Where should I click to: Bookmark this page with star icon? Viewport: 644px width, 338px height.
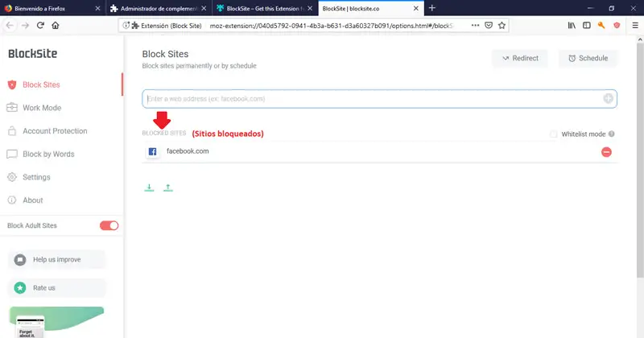click(x=502, y=26)
